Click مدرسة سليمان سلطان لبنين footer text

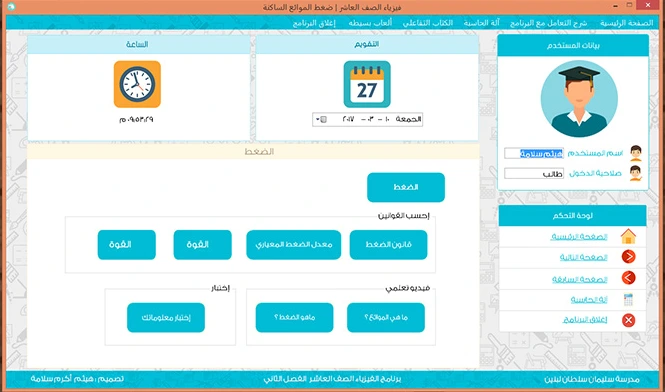[x=592, y=379]
